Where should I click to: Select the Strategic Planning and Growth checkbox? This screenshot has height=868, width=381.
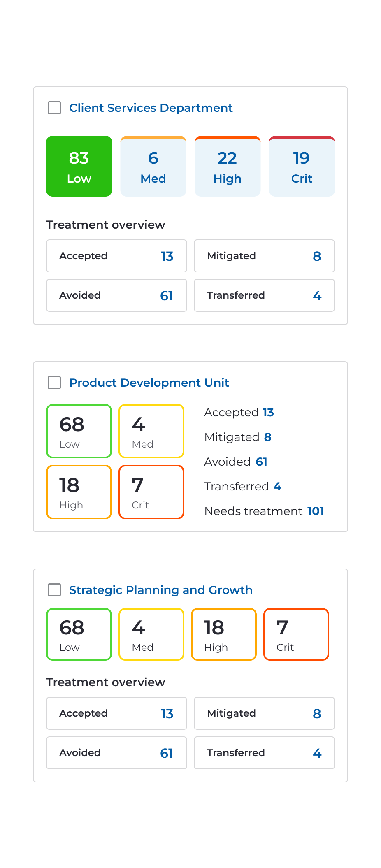(54, 590)
